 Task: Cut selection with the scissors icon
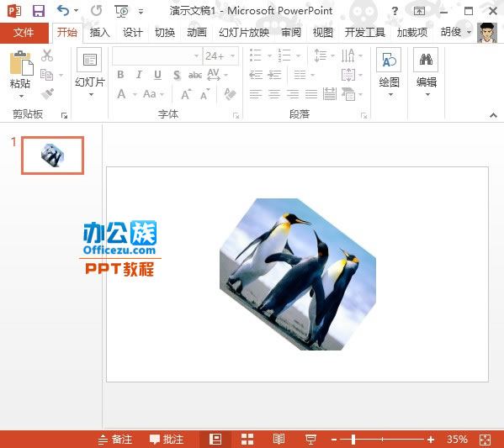tap(47, 55)
